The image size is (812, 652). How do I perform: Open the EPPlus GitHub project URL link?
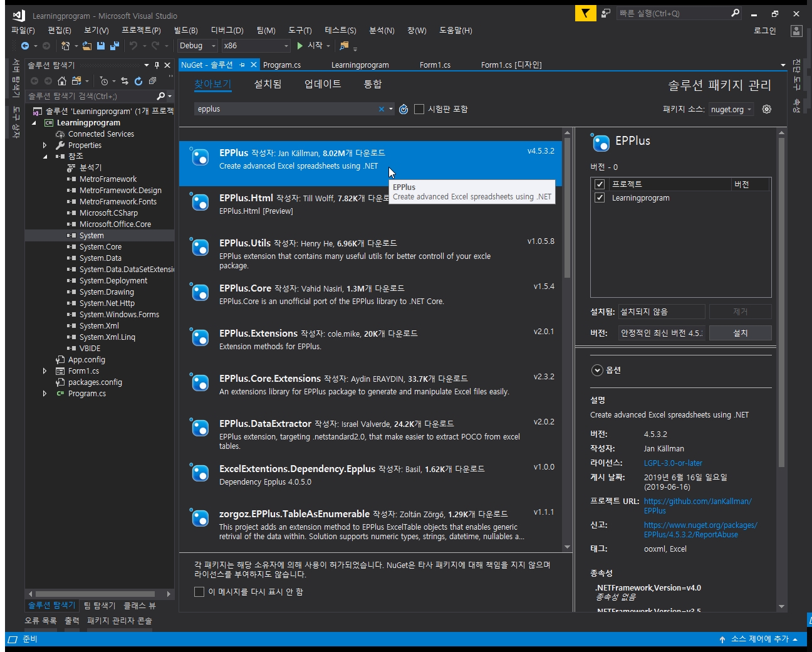697,506
